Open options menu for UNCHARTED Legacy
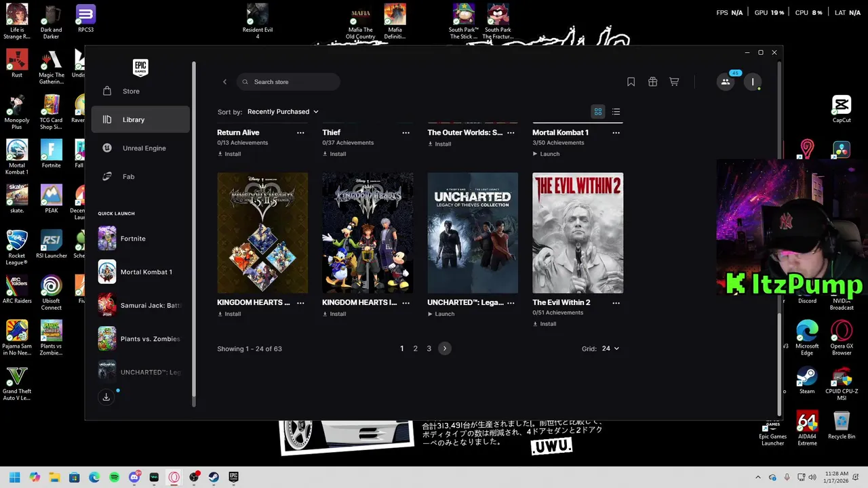Screen dimensions: 868x488 511,303
